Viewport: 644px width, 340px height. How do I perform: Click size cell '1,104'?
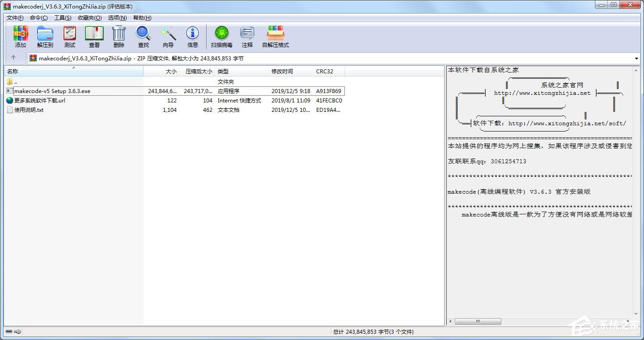coord(169,110)
